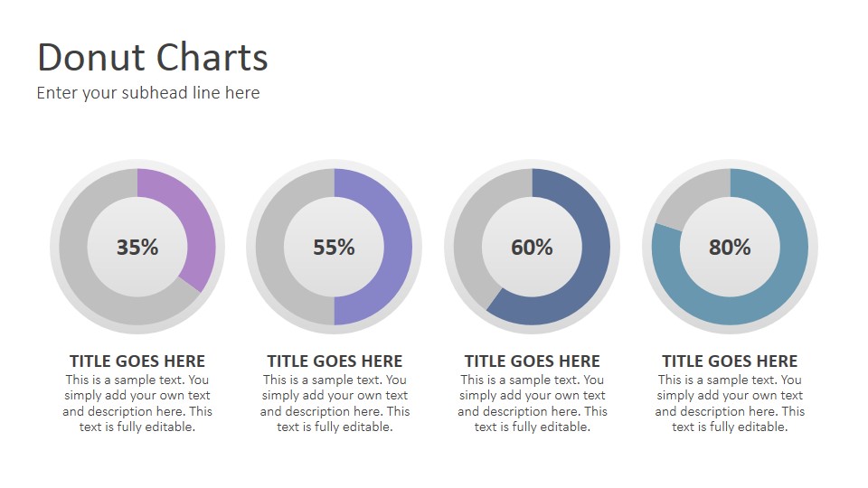
Task: Select the Donut Charts title text
Action: tap(153, 57)
